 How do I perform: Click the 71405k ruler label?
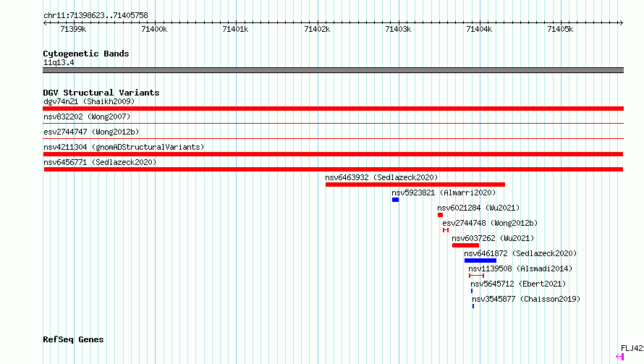[560, 29]
